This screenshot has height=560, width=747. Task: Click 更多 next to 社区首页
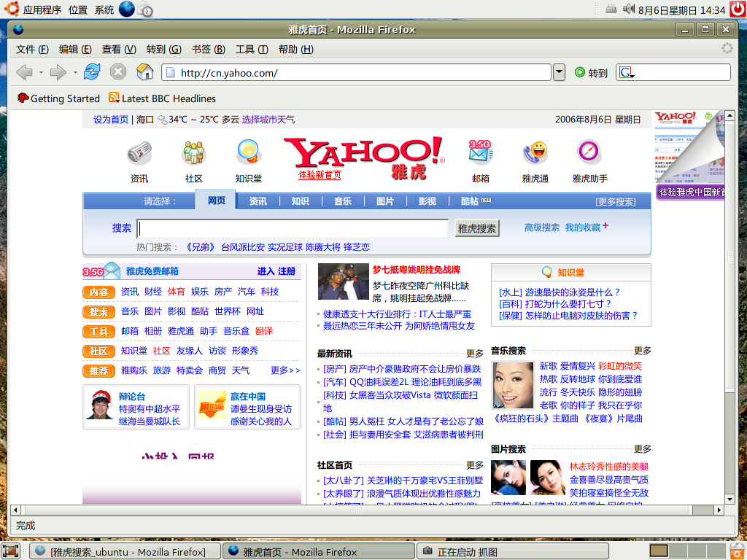coord(474,464)
